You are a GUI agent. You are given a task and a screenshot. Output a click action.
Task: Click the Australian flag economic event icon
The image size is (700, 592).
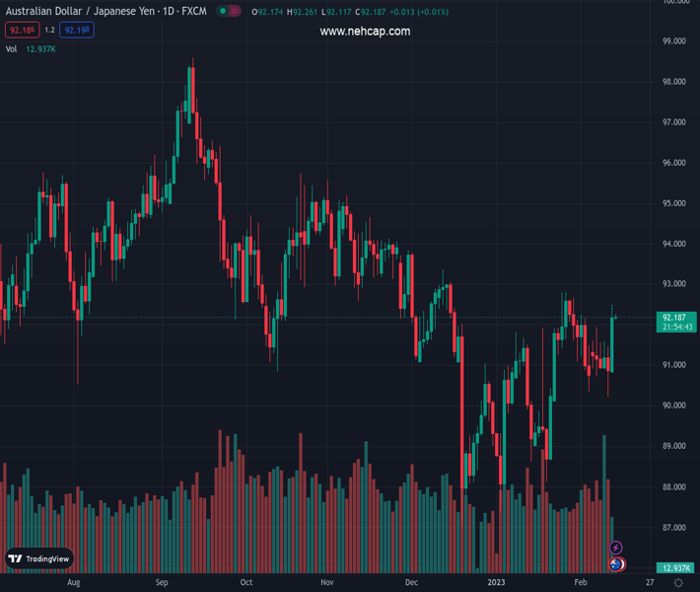tap(616, 564)
